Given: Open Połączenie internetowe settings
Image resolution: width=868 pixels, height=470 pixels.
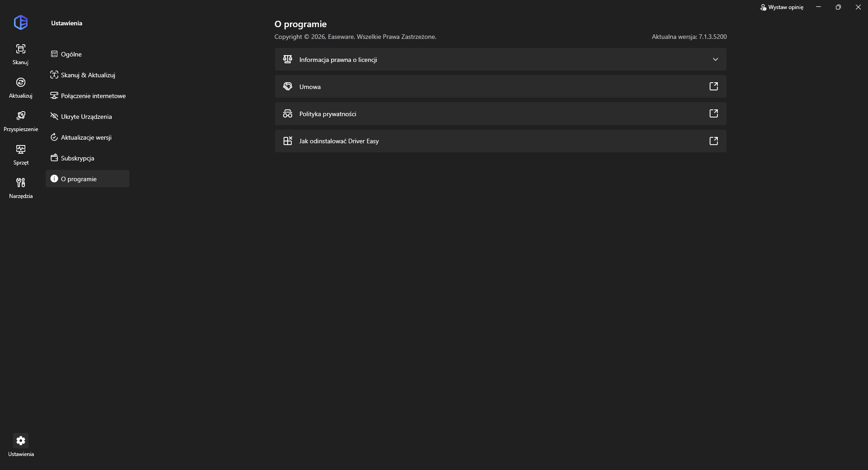Looking at the screenshot, I should [87, 96].
